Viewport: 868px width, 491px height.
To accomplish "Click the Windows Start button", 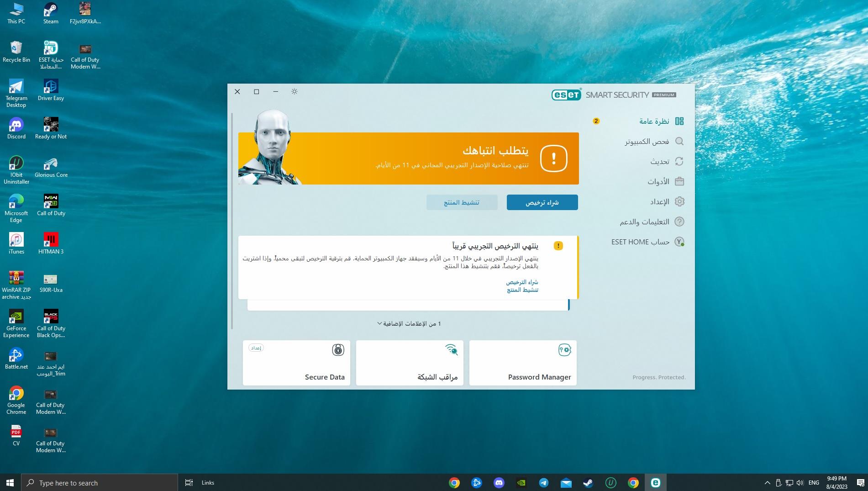I will tap(10, 482).
